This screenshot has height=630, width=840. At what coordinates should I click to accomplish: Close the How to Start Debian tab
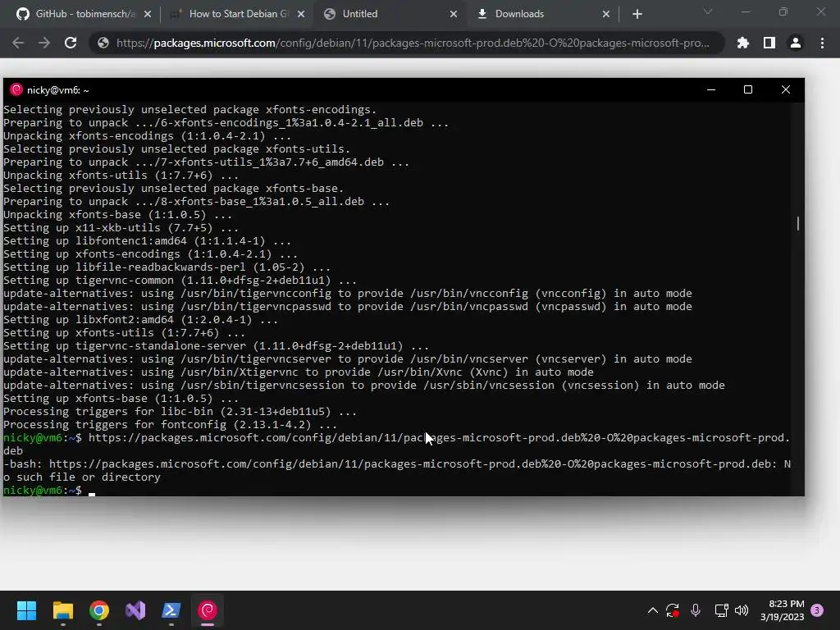301,14
